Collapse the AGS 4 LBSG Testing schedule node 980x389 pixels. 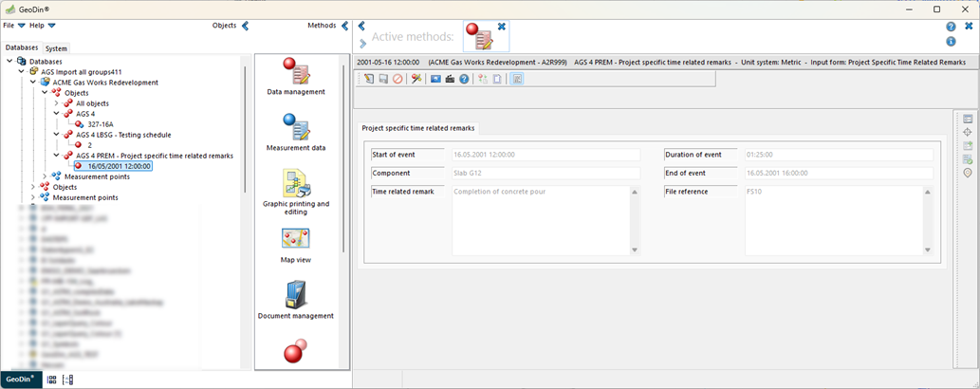coord(56,135)
